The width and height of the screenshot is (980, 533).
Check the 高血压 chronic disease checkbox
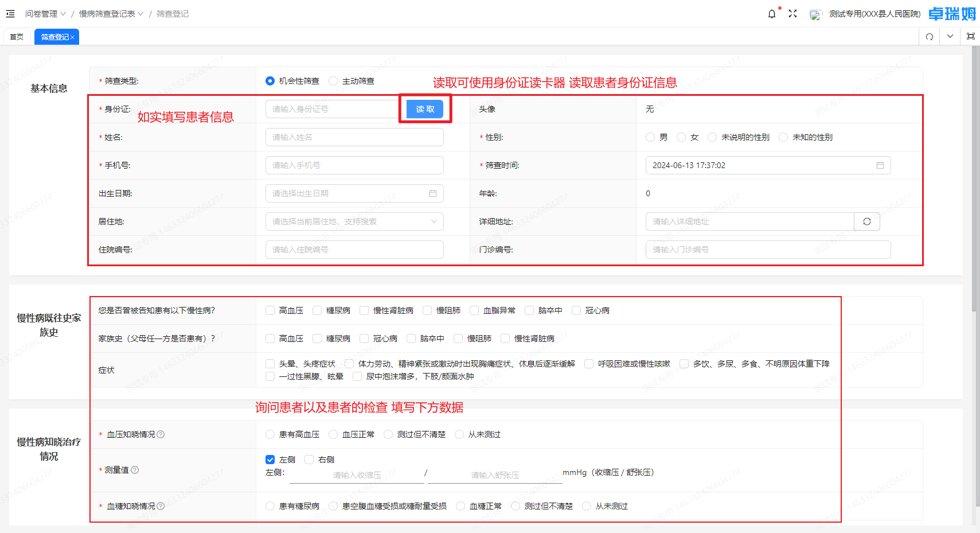270,310
